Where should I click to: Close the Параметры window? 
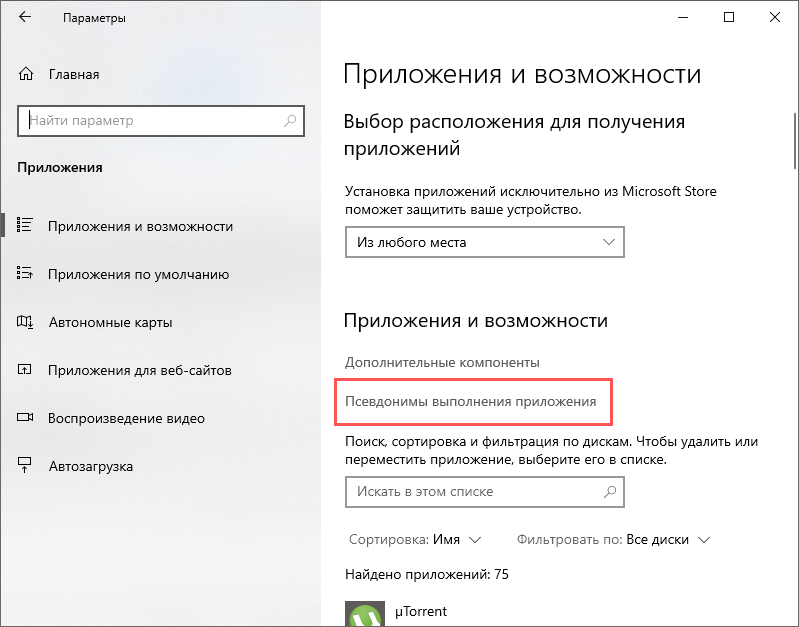pos(775,17)
